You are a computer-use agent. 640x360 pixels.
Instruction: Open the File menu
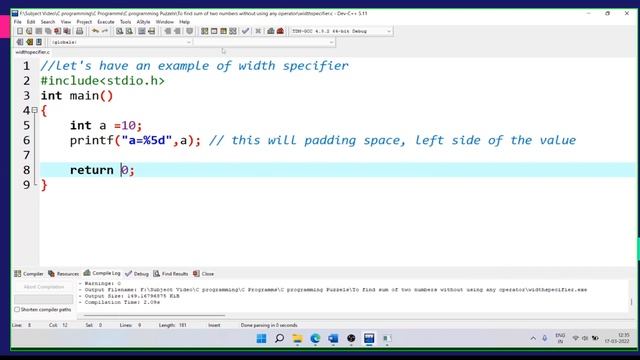(18, 22)
